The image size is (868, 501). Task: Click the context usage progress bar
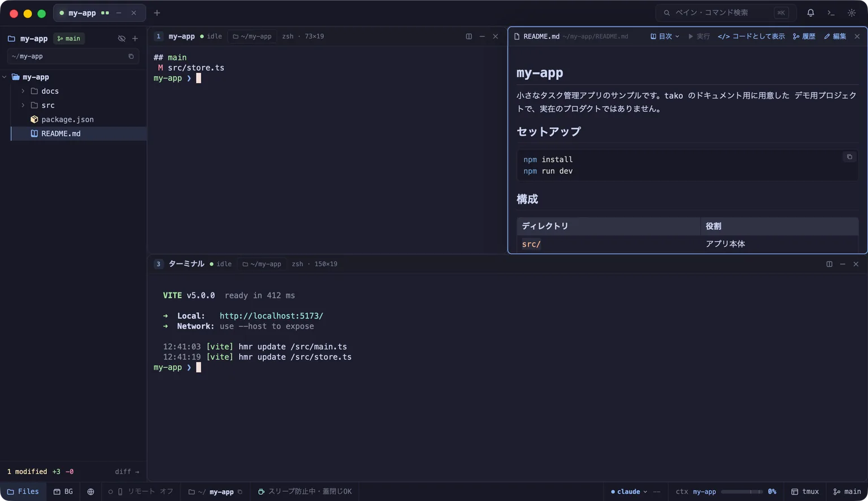(x=741, y=492)
